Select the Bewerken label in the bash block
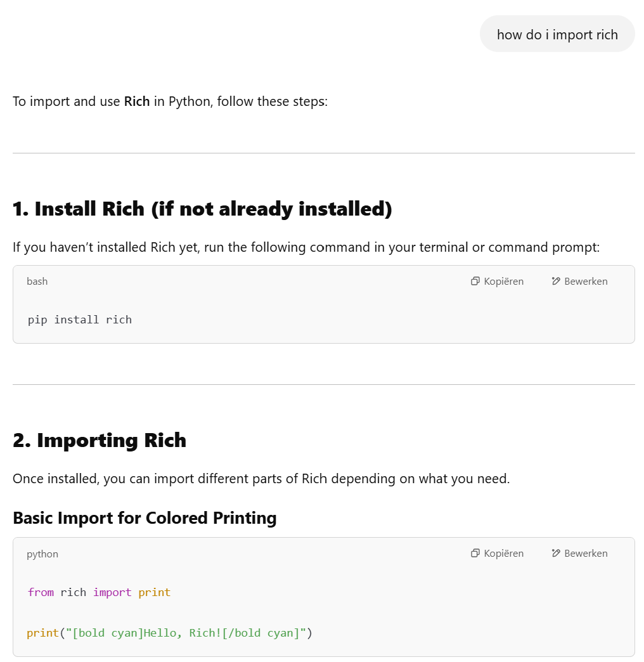The image size is (644, 662). [x=586, y=281]
